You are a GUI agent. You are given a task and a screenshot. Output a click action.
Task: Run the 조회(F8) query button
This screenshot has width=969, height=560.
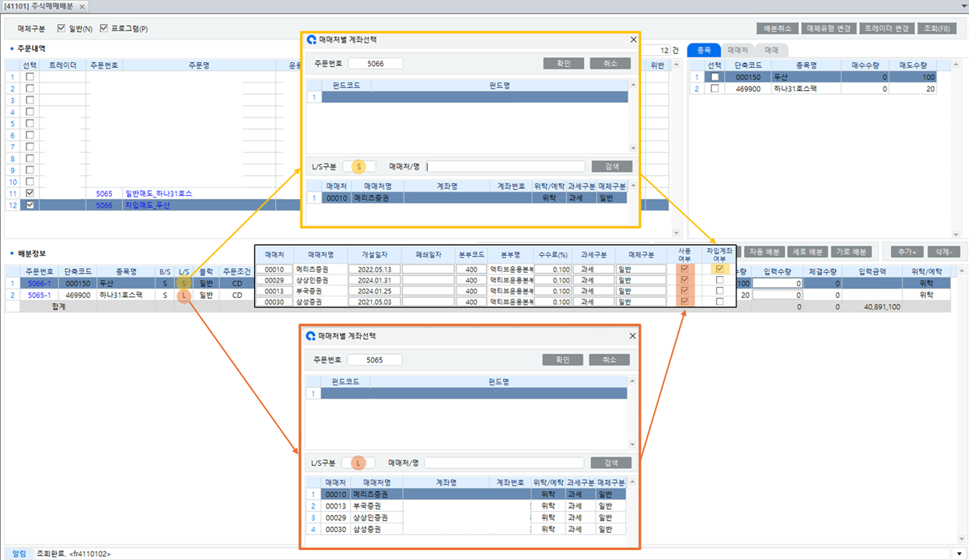936,29
